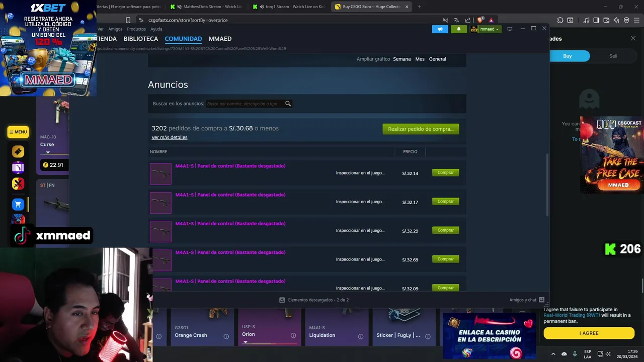Image resolution: width=644 pixels, height=362 pixels.
Task: Switch to the Sell tab in trades panel
Action: click(x=613, y=56)
